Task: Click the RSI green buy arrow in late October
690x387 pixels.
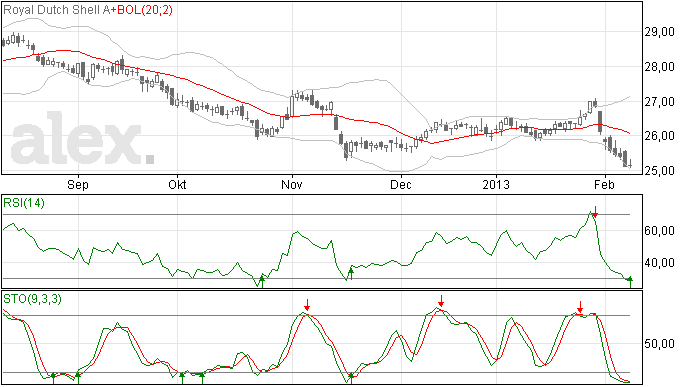Action: click(262, 282)
